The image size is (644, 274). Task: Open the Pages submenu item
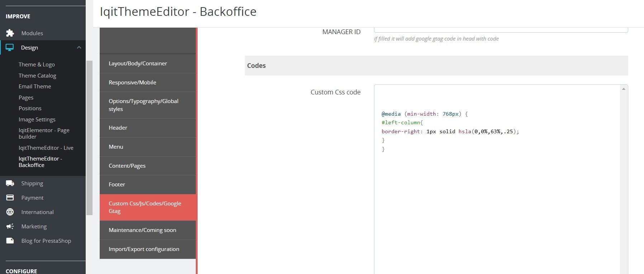pyautogui.click(x=26, y=98)
